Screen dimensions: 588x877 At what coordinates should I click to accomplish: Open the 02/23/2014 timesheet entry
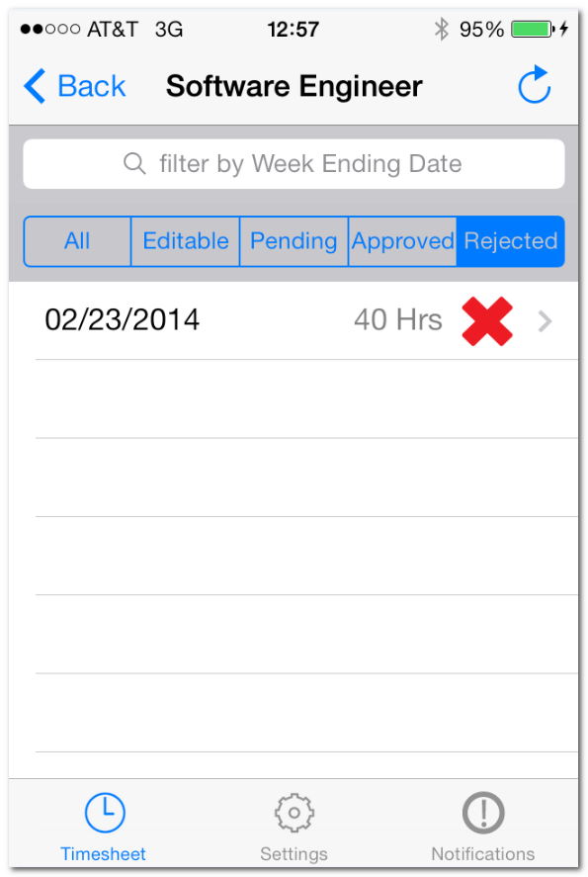294,321
